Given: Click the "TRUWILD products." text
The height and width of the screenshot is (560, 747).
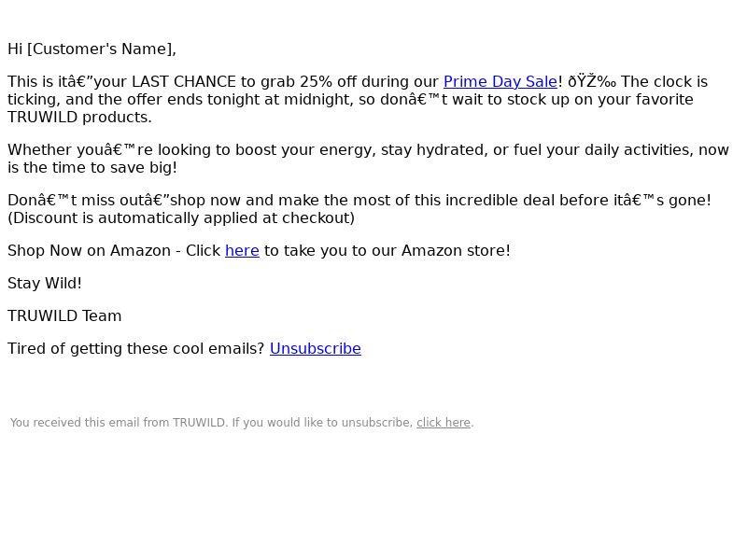Looking at the screenshot, I should point(79,118).
